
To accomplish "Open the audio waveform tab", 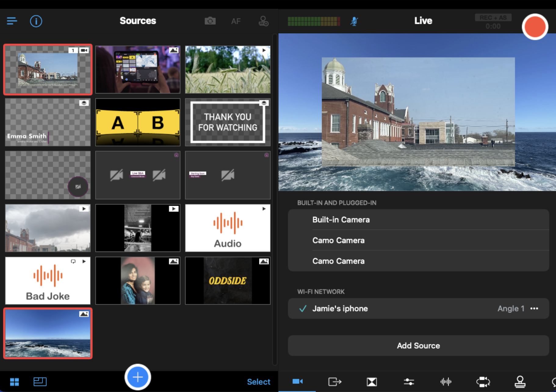I will pos(446,382).
